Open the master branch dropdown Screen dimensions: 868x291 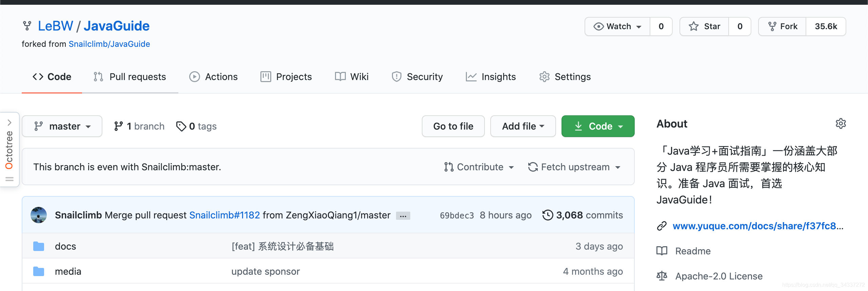tap(62, 126)
